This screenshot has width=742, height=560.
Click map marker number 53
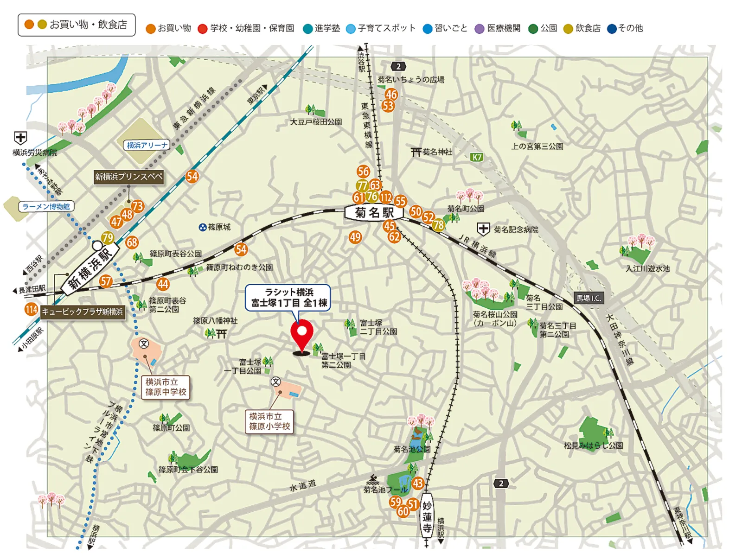(x=388, y=106)
